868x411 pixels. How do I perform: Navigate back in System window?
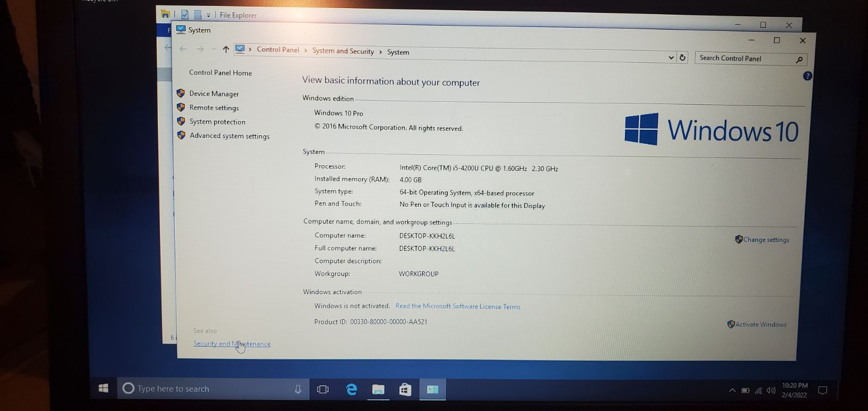point(183,49)
